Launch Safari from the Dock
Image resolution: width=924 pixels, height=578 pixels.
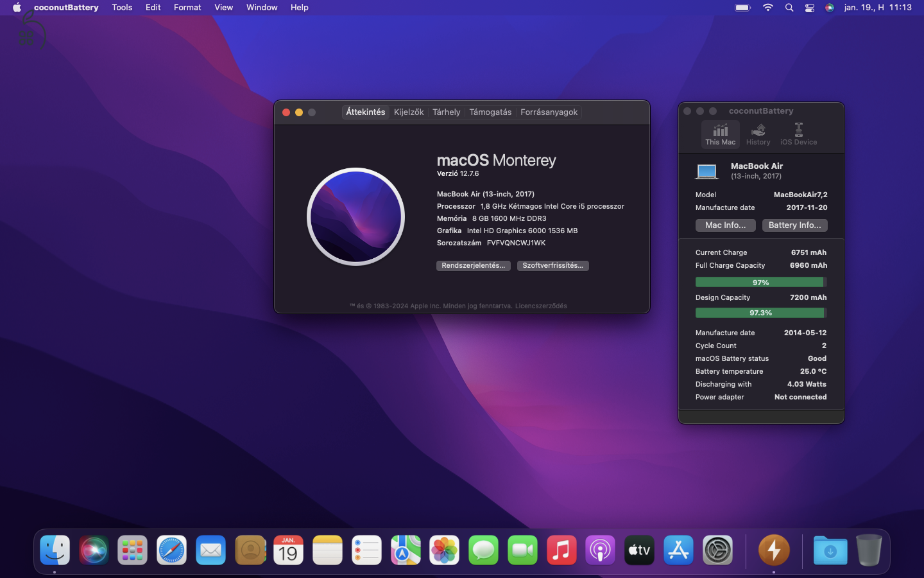tap(171, 550)
